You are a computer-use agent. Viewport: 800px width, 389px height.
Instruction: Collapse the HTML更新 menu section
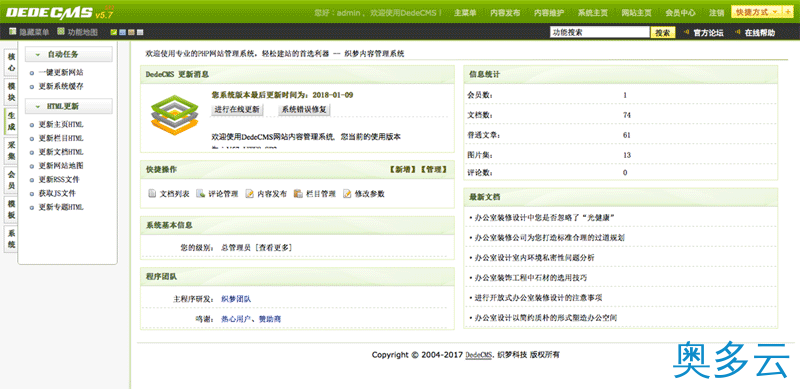click(68, 106)
